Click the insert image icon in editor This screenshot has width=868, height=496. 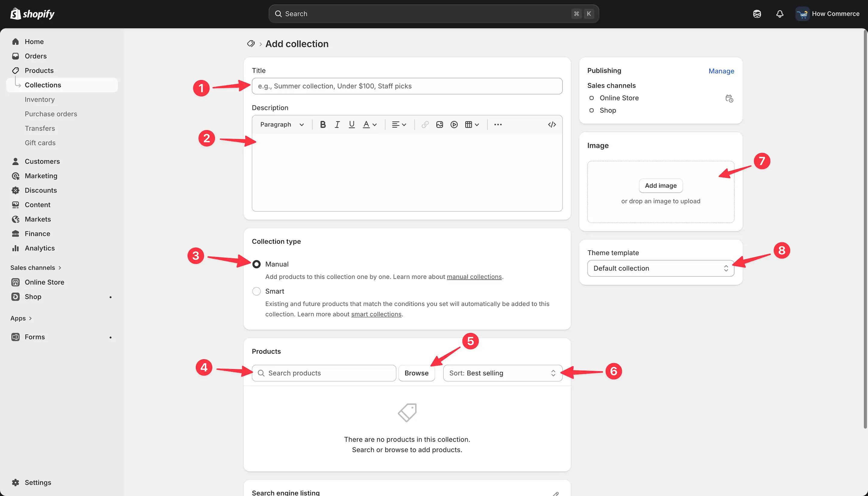point(439,125)
